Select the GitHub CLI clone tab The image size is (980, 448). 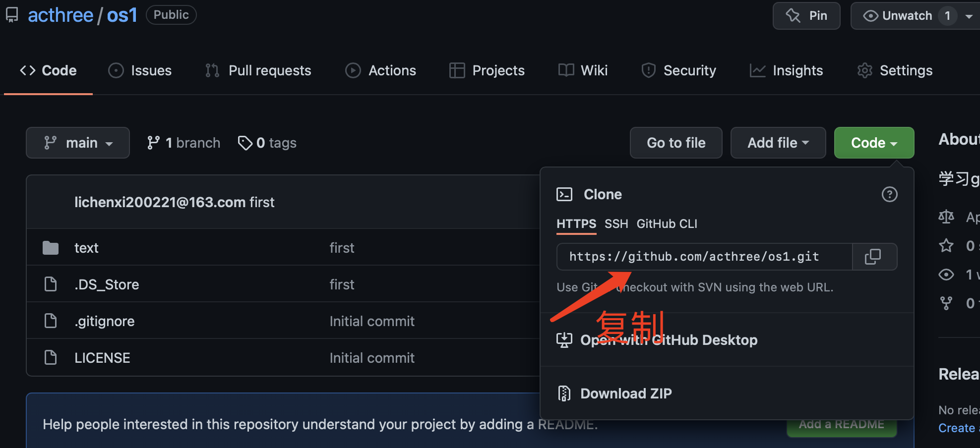coord(667,224)
